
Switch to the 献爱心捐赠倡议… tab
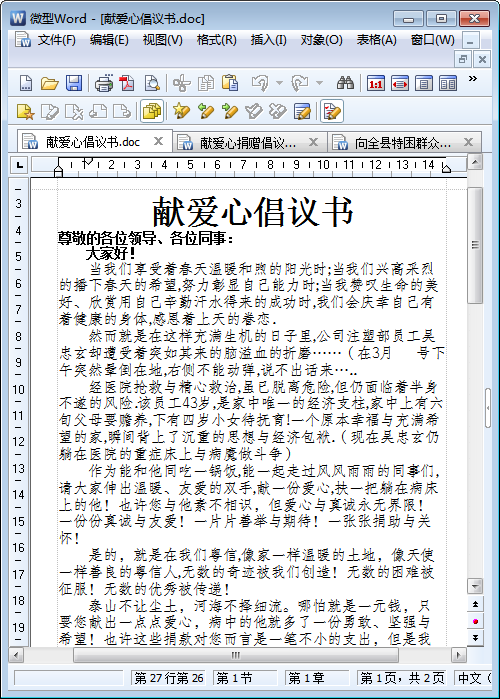[248, 143]
